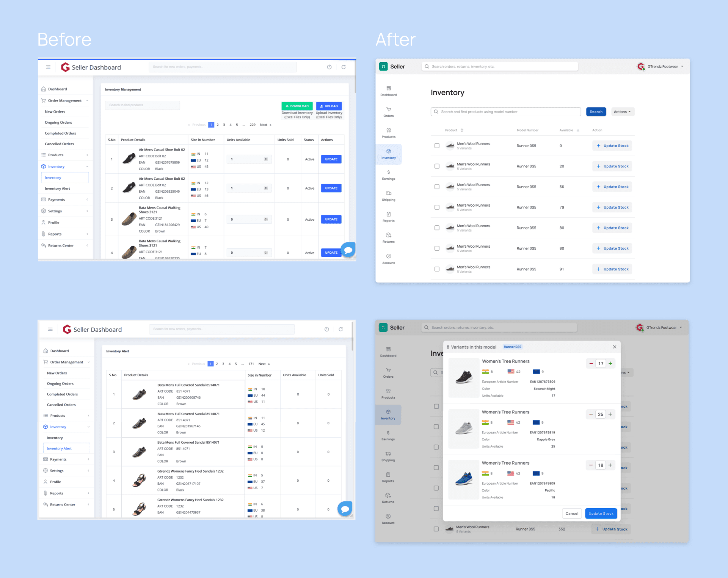Increase quantity with plus next to 17
The width and height of the screenshot is (728, 578).
click(x=610, y=364)
